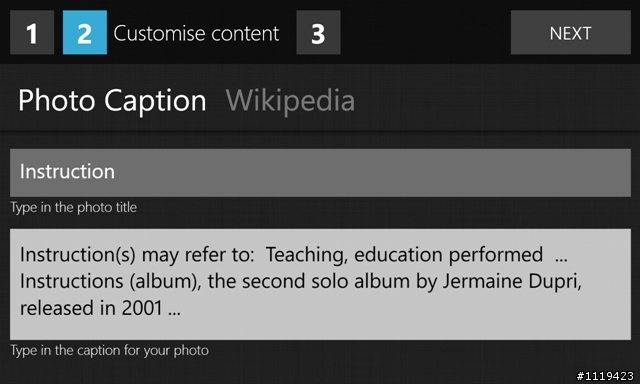This screenshot has height=384, width=640.
Task: Select the Photo Caption tab
Action: (x=112, y=100)
